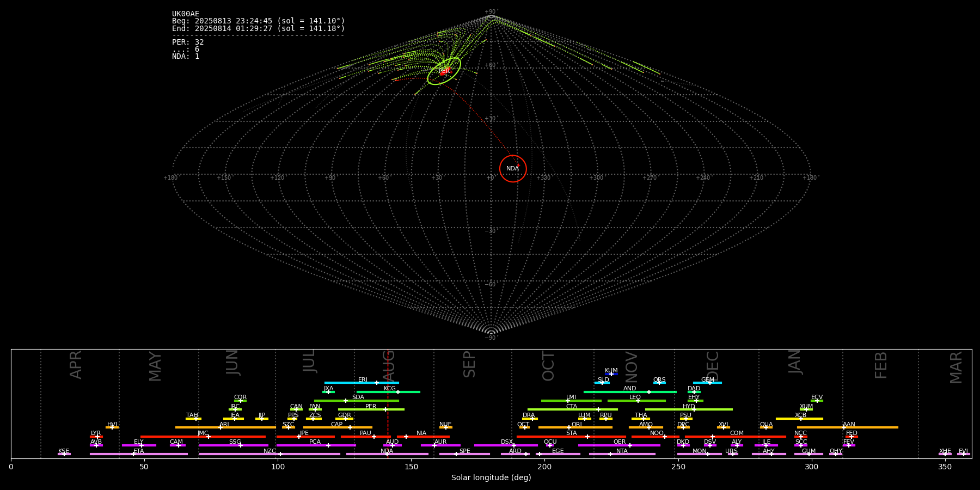Click the +90° north pole label
Viewport: 980px width, 490px height.
coord(491,12)
